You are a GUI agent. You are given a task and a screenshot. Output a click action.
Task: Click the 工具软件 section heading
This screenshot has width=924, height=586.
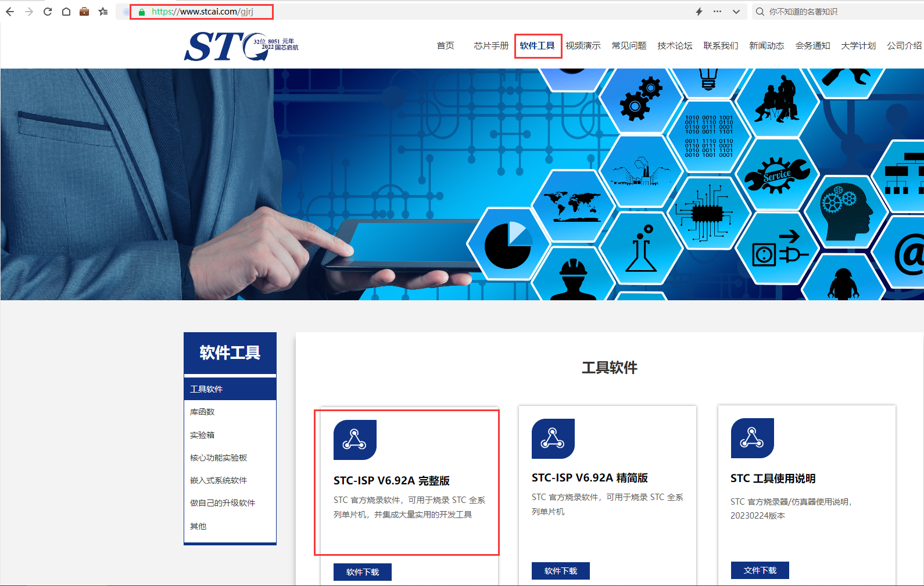tap(610, 368)
